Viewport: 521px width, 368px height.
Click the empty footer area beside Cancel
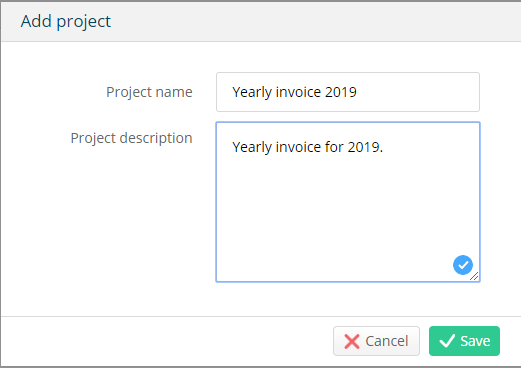point(167,341)
